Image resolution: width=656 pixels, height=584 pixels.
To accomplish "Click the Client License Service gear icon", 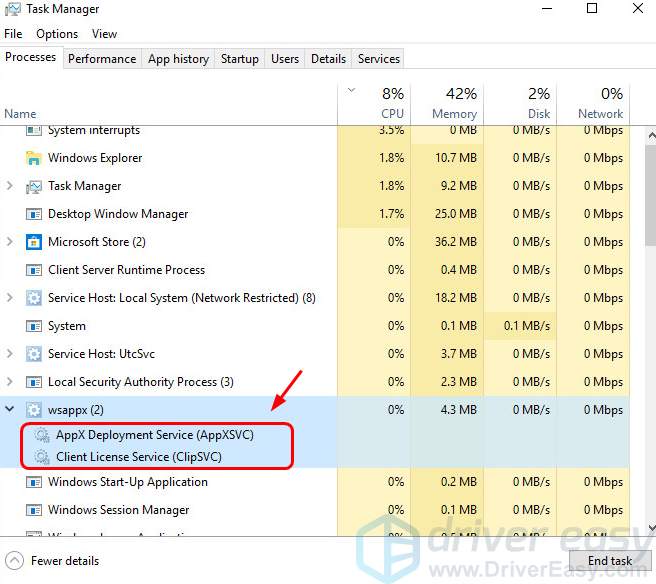I will tap(41, 457).
